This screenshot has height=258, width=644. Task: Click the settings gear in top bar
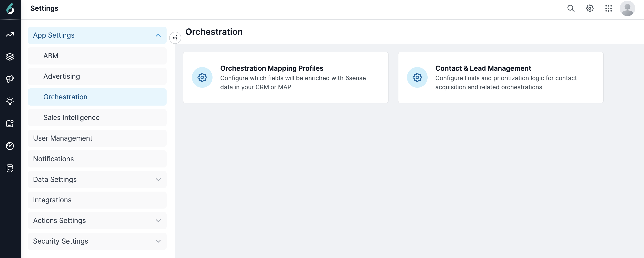pyautogui.click(x=589, y=9)
